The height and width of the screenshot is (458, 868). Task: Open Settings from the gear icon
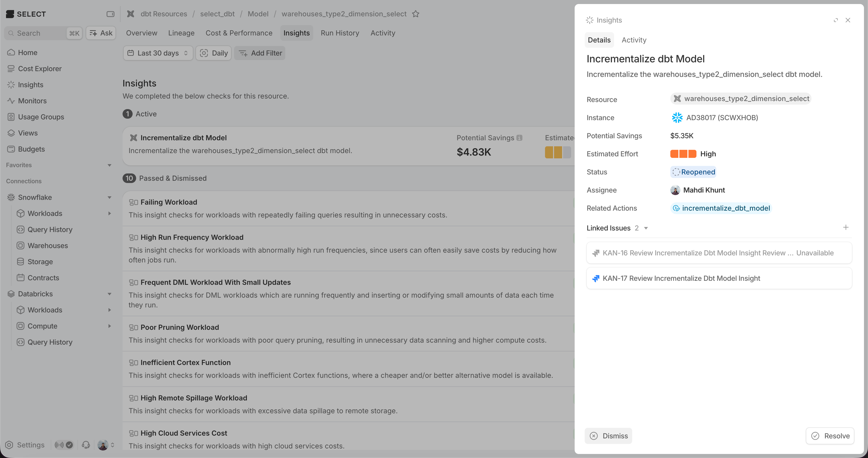(x=10, y=445)
